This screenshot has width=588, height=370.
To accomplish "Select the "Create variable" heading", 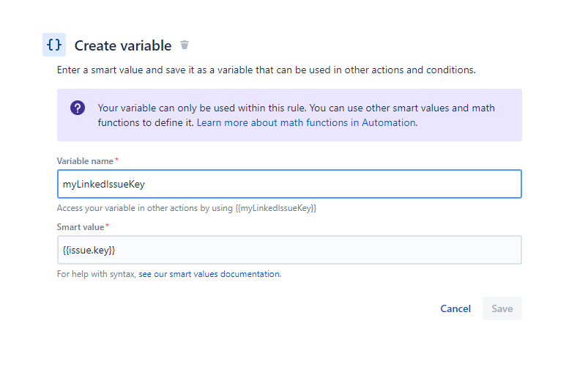I will coord(123,45).
